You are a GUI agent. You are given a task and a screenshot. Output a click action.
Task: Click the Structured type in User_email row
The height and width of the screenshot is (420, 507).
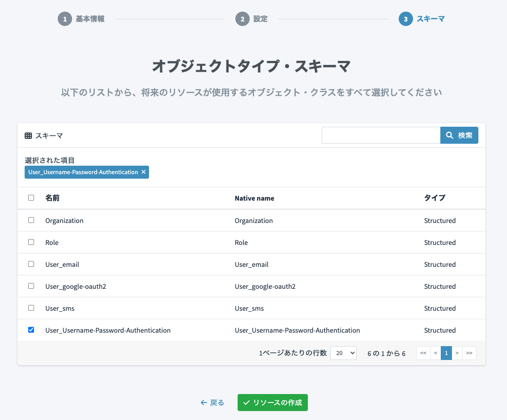440,265
